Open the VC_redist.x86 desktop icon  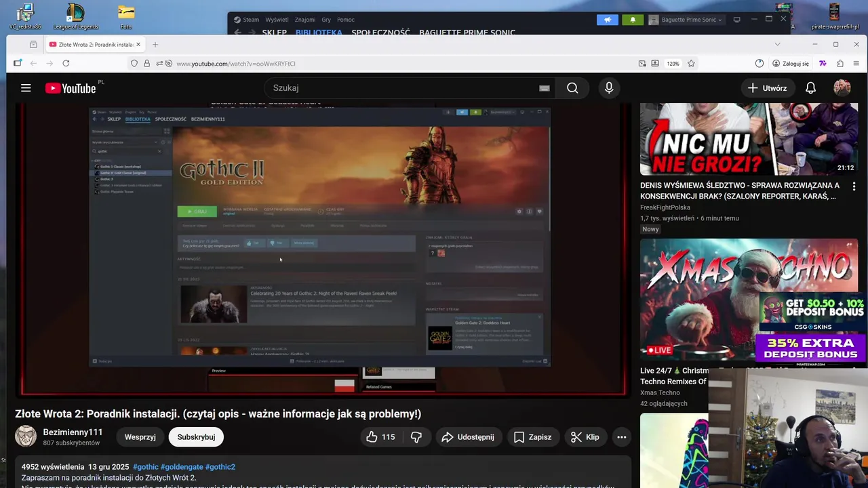tap(25, 17)
